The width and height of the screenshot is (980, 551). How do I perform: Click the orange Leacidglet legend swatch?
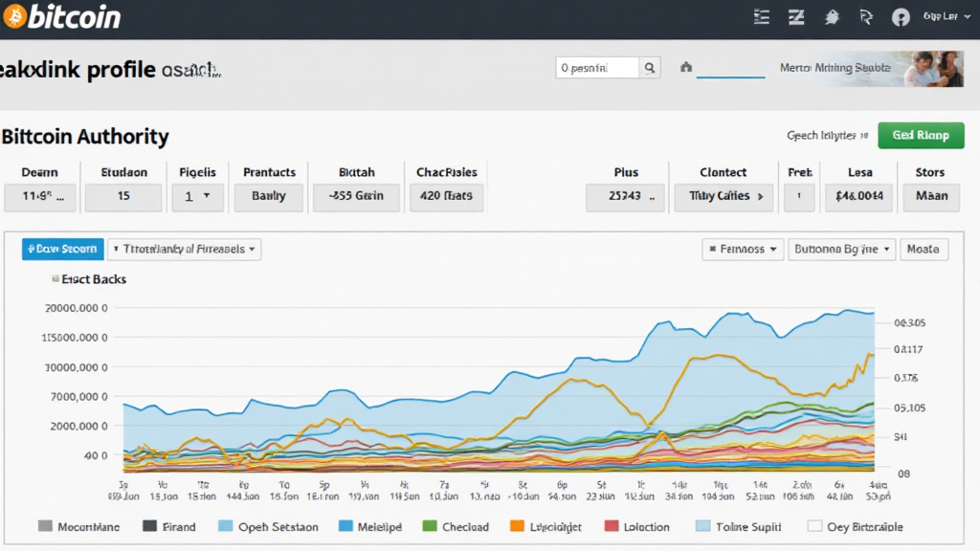pos(518,526)
